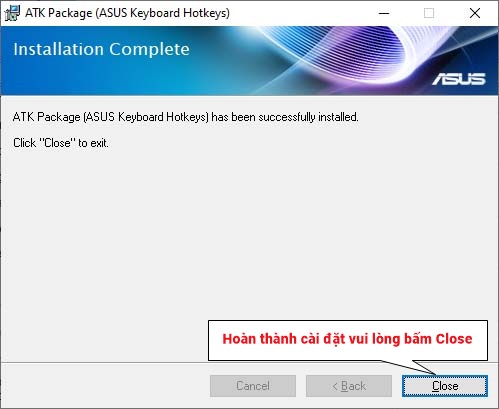The image size is (499, 409).
Task: Click the word "Hoàn" in the callout
Action: point(239,339)
